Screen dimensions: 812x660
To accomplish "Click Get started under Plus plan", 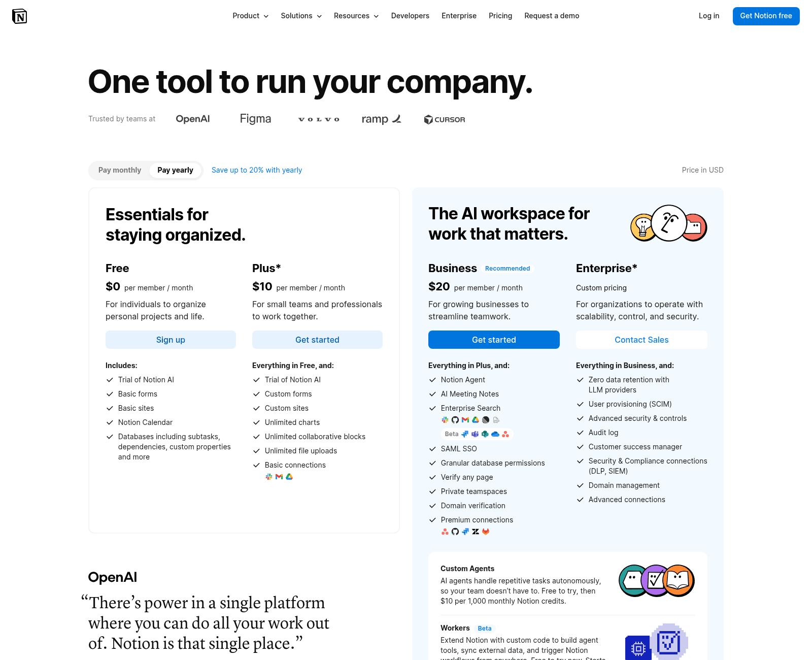I will (317, 340).
